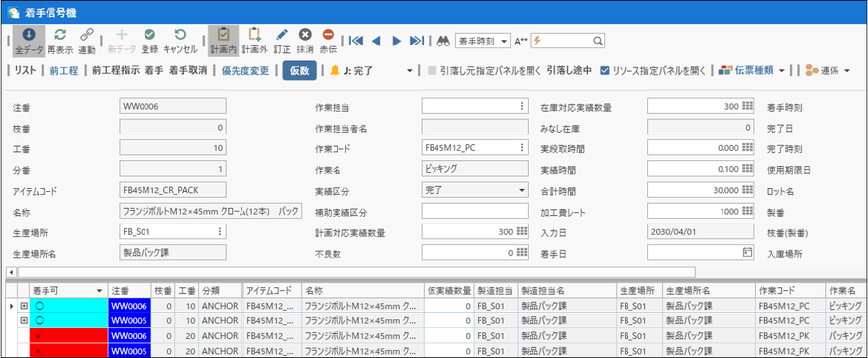Click the 前工程 menu item
Viewport: 868px width, 358px height.
[63, 70]
